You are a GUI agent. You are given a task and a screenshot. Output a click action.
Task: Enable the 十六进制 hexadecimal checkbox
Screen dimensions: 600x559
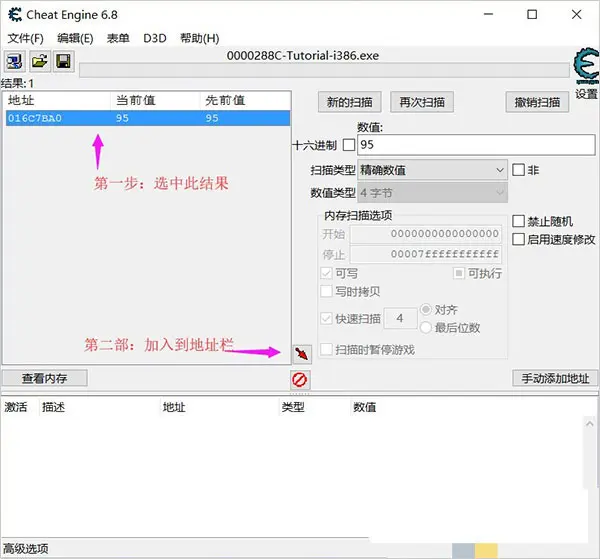click(x=349, y=145)
